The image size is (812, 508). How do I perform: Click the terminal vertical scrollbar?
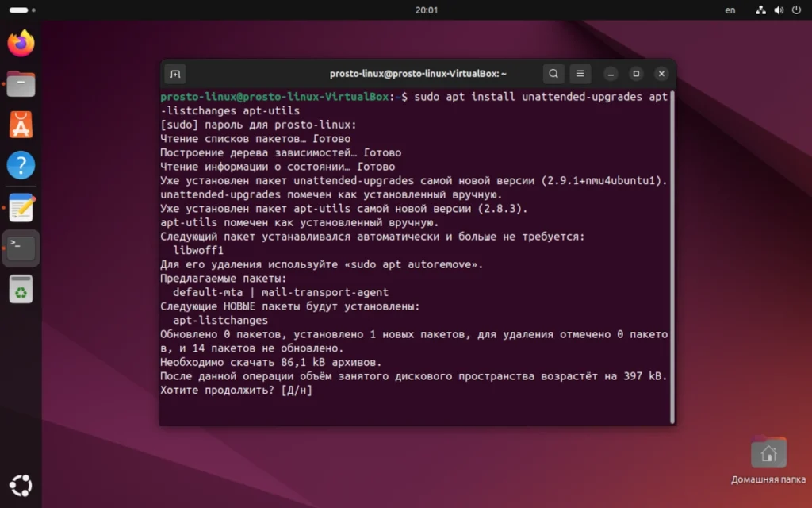pyautogui.click(x=672, y=257)
